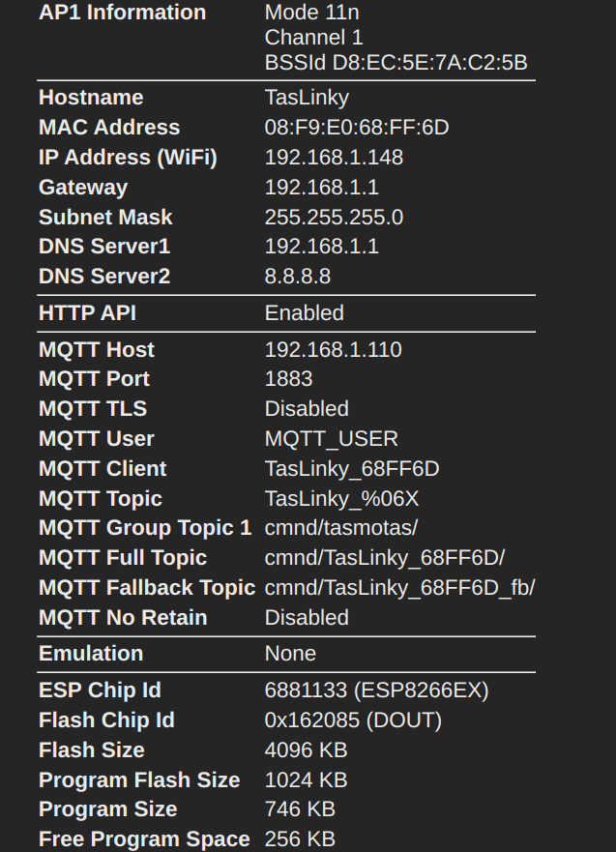616x852 pixels.
Task: Click the MQTT Group Topic 1 value
Action: coord(340,528)
